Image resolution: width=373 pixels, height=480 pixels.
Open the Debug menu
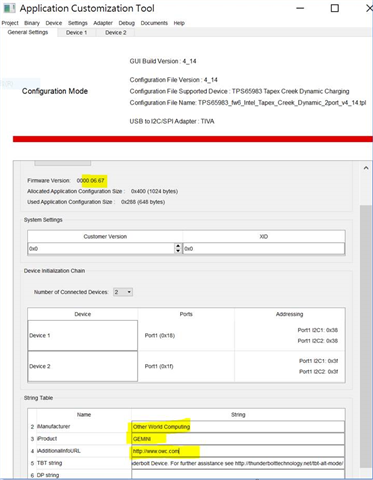127,23
